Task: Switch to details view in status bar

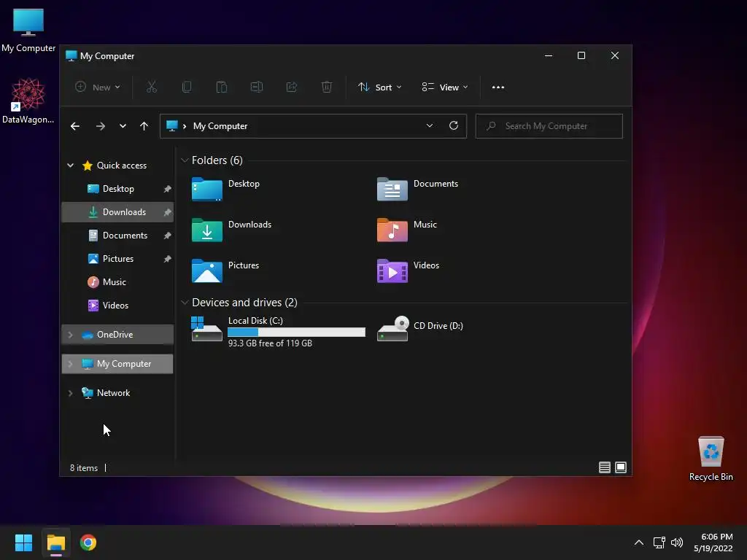Action: pyautogui.click(x=604, y=467)
